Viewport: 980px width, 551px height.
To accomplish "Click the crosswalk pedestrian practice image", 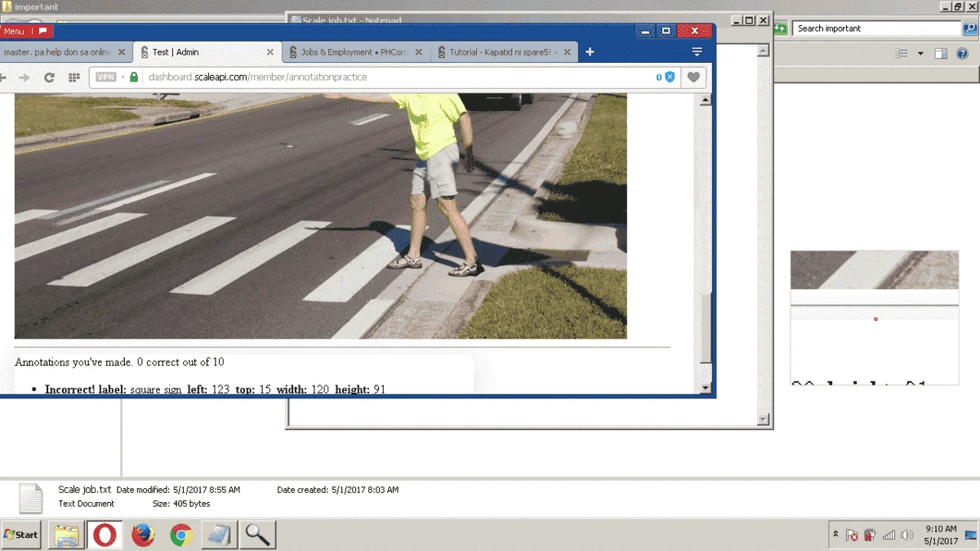I will click(x=321, y=216).
